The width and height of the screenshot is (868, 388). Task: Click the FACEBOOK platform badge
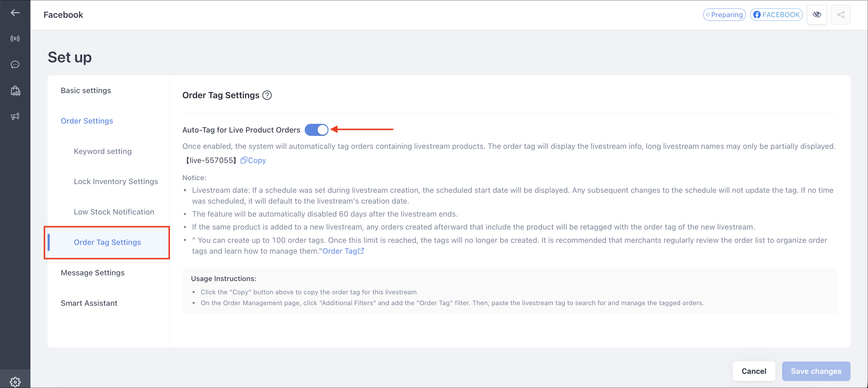click(x=776, y=15)
